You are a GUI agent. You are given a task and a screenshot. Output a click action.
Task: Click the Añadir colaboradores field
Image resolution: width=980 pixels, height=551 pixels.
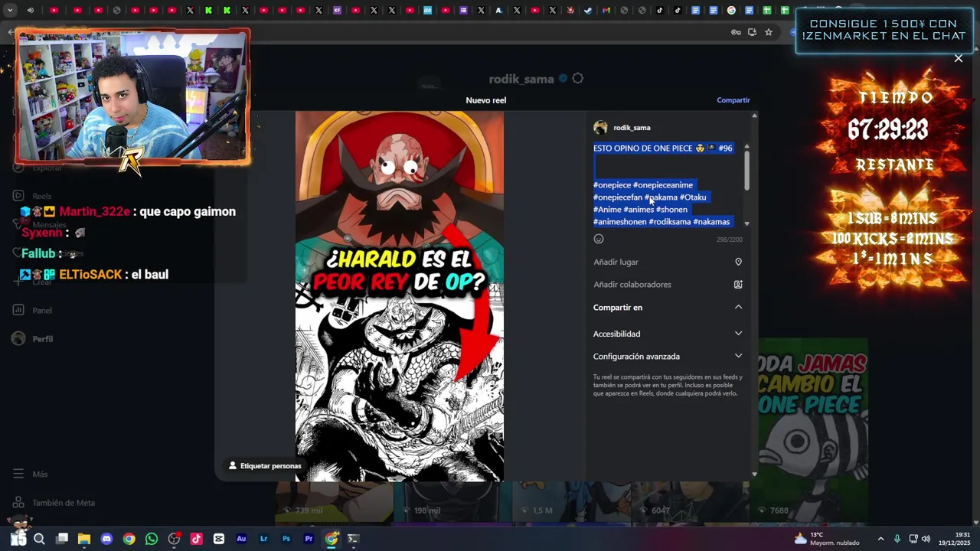click(667, 285)
